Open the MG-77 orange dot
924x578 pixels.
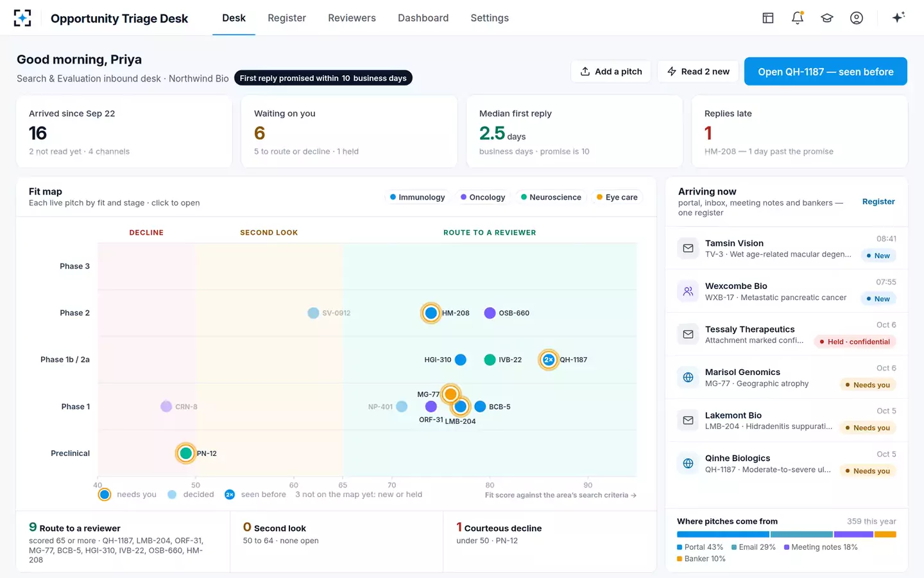tap(450, 394)
